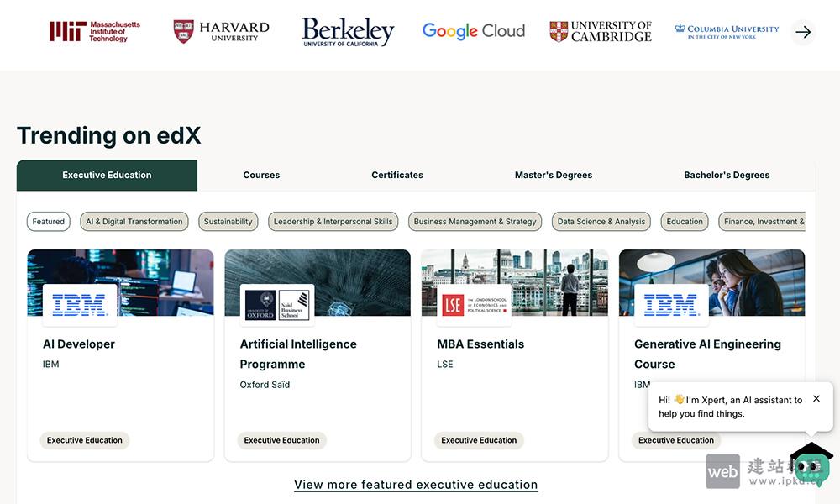The width and height of the screenshot is (840, 504).
Task: Select the Harvard University logo
Action: point(219,29)
